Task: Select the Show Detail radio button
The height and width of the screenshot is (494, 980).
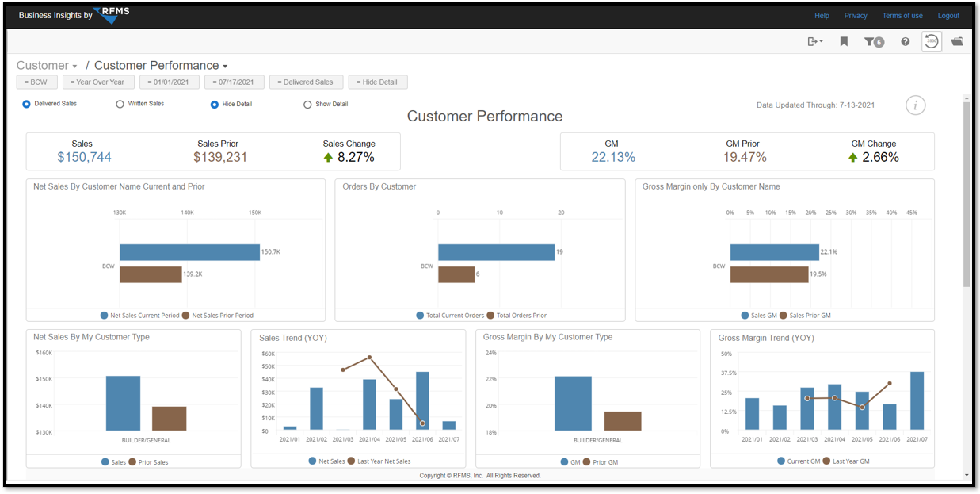Action: [307, 104]
